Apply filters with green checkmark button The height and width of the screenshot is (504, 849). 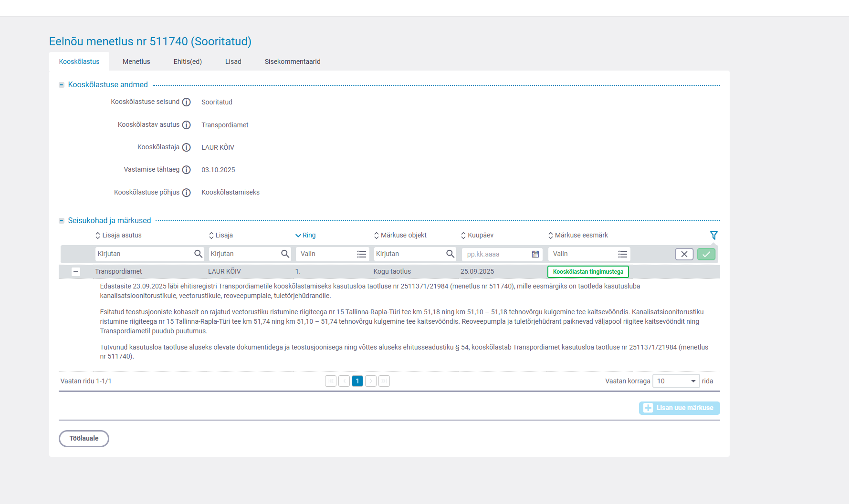[x=706, y=254]
